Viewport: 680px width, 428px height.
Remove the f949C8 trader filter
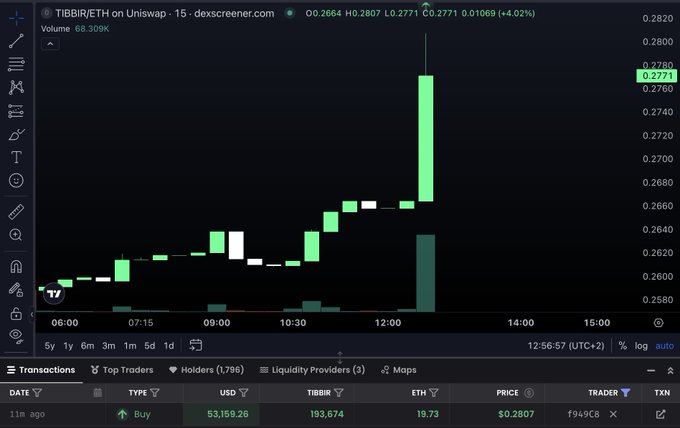(613, 414)
